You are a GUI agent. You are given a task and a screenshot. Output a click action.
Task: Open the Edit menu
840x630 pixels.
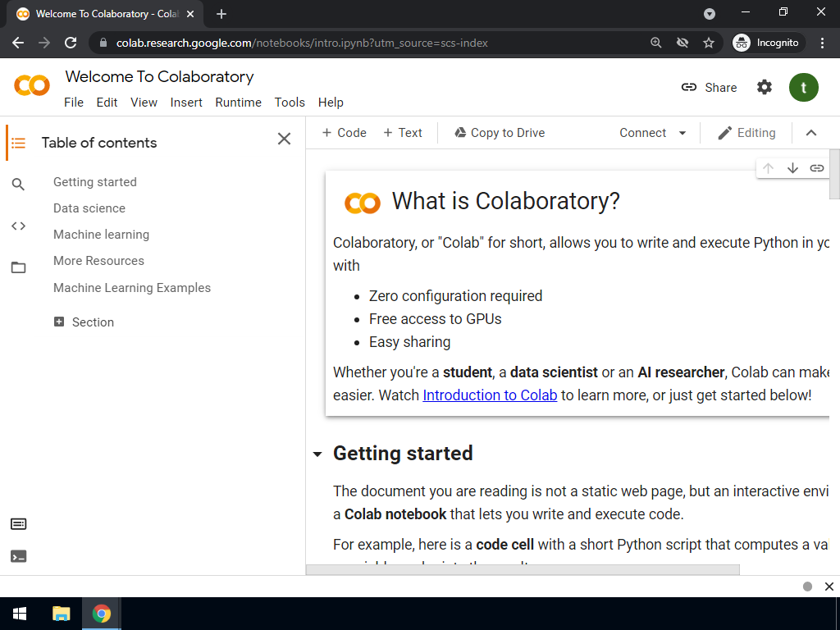pos(107,103)
